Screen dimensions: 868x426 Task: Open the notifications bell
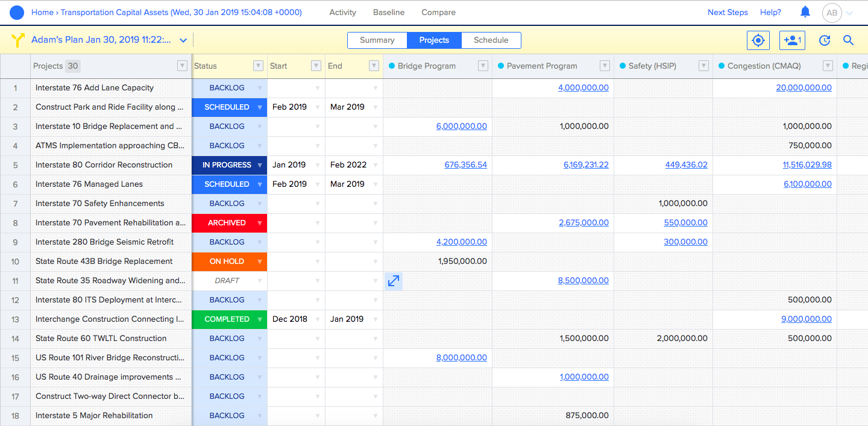point(805,12)
